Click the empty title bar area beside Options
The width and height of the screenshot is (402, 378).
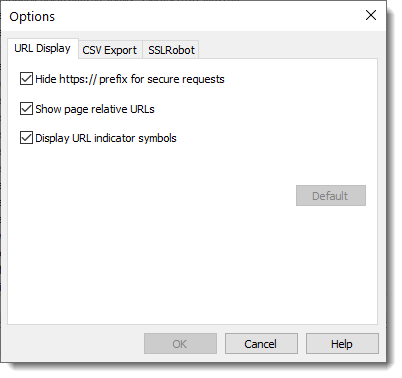pyautogui.click(x=207, y=16)
